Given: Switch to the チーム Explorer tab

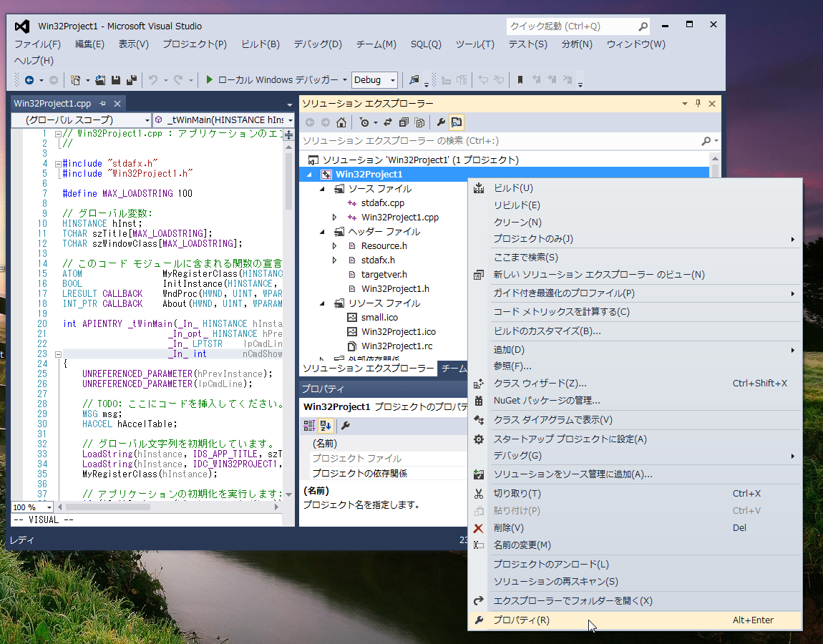Looking at the screenshot, I should [455, 369].
